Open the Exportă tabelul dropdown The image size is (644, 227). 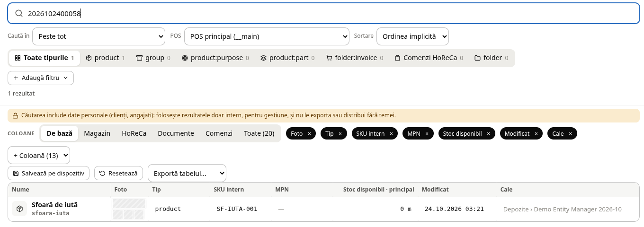tap(187, 173)
